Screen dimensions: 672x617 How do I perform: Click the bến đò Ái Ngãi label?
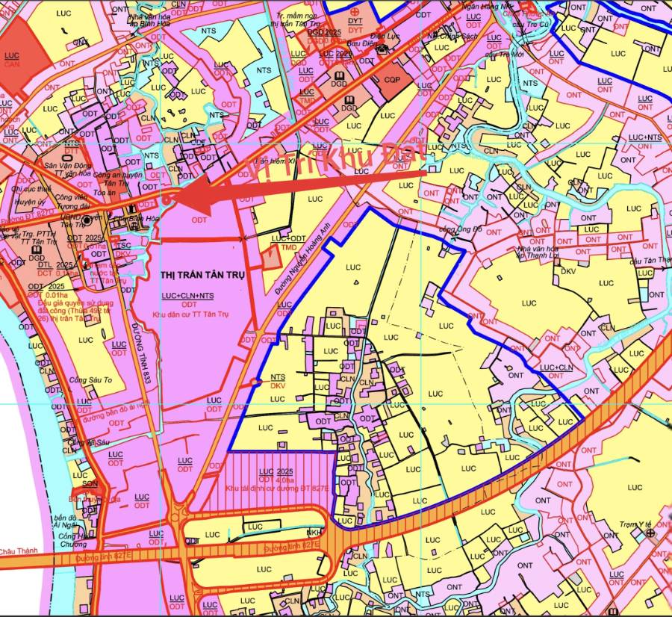(64, 521)
